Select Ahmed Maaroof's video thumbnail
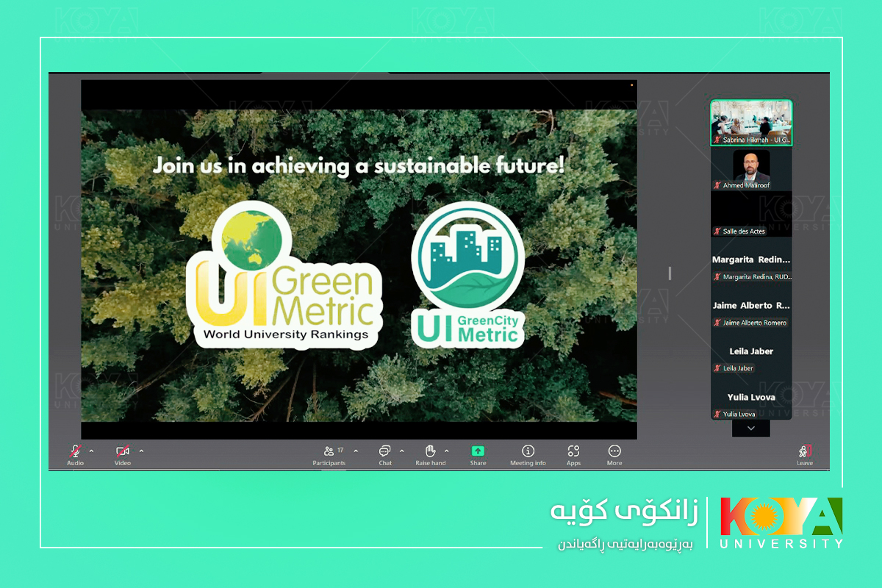 point(751,169)
